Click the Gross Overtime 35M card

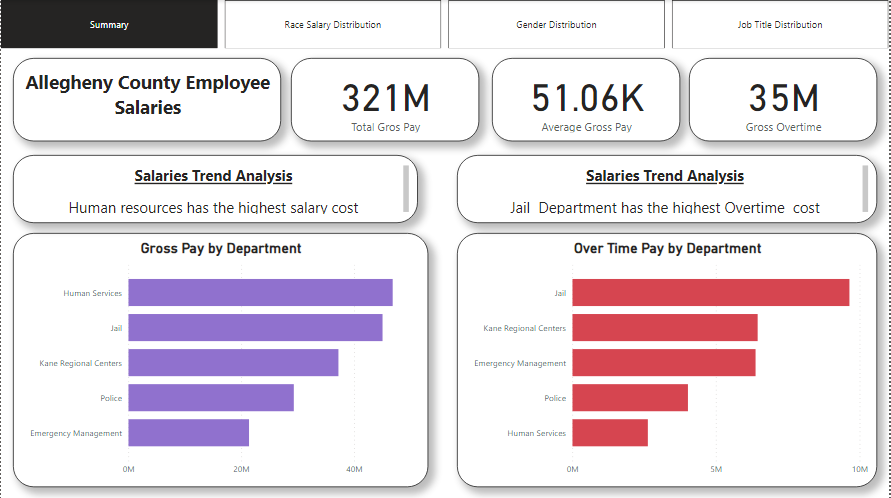click(784, 100)
